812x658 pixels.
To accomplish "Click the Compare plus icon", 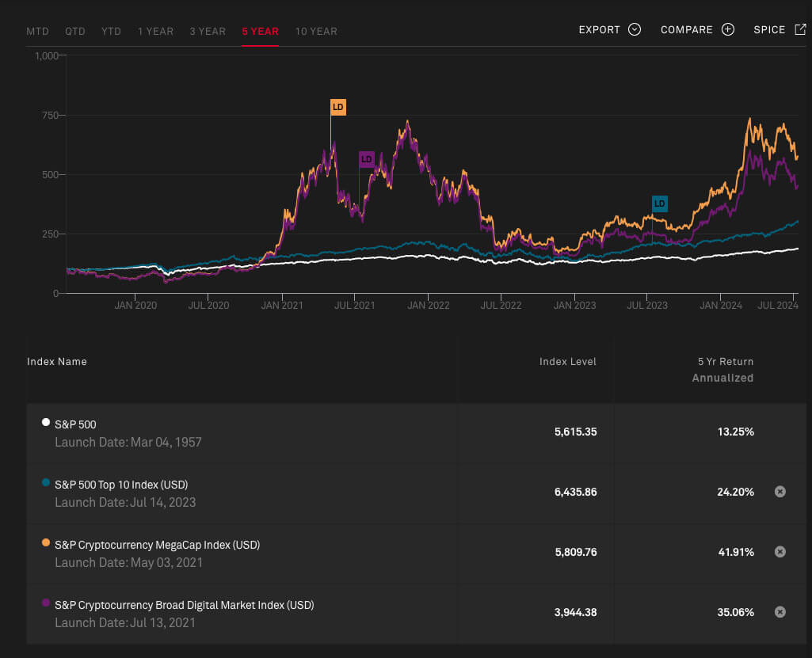I will click(x=728, y=30).
